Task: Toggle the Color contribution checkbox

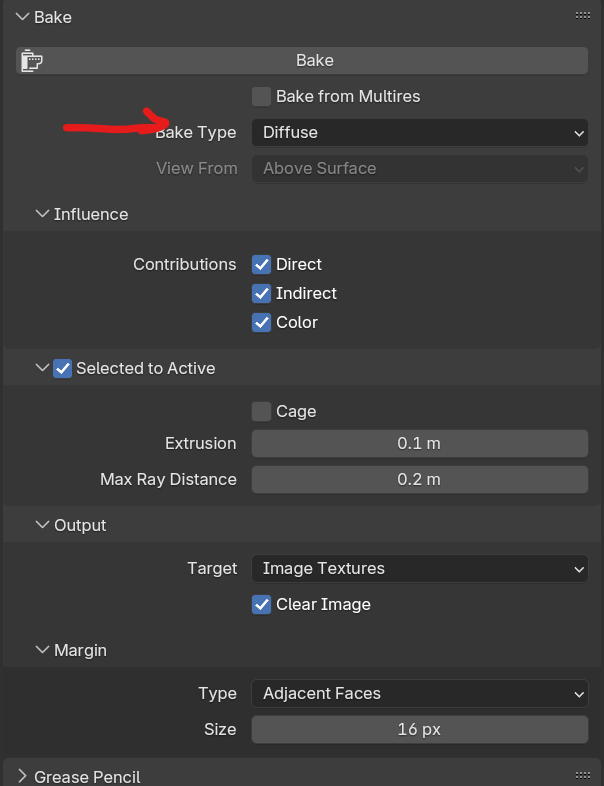Action: [x=261, y=322]
